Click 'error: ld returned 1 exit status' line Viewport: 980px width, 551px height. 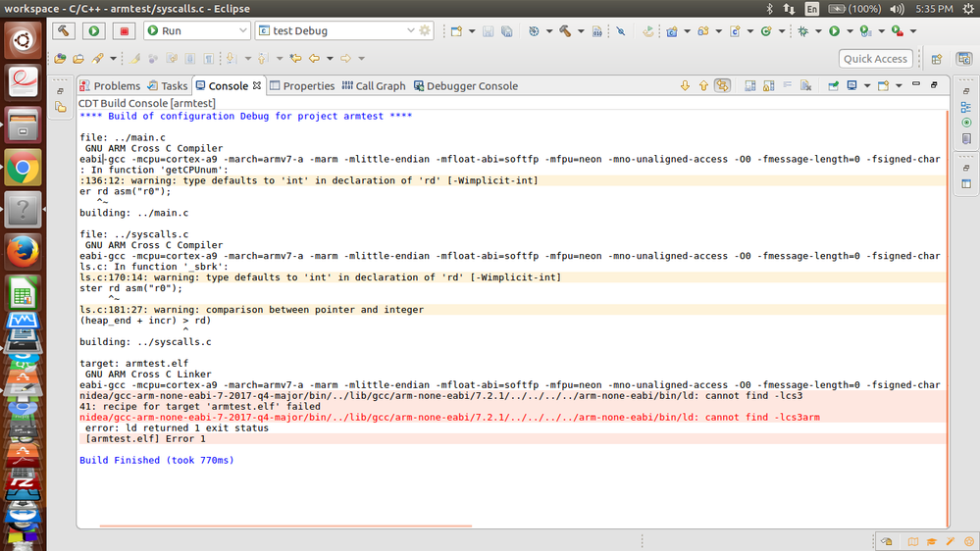(x=177, y=427)
